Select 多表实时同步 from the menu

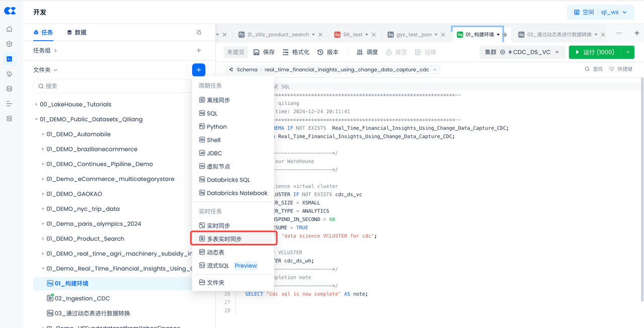point(224,239)
